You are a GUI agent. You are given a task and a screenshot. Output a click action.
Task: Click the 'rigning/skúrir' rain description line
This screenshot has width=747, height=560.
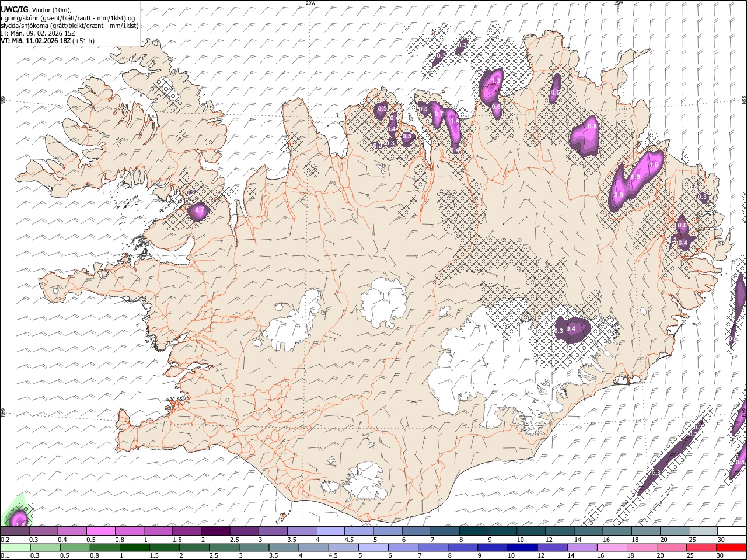(x=68, y=17)
